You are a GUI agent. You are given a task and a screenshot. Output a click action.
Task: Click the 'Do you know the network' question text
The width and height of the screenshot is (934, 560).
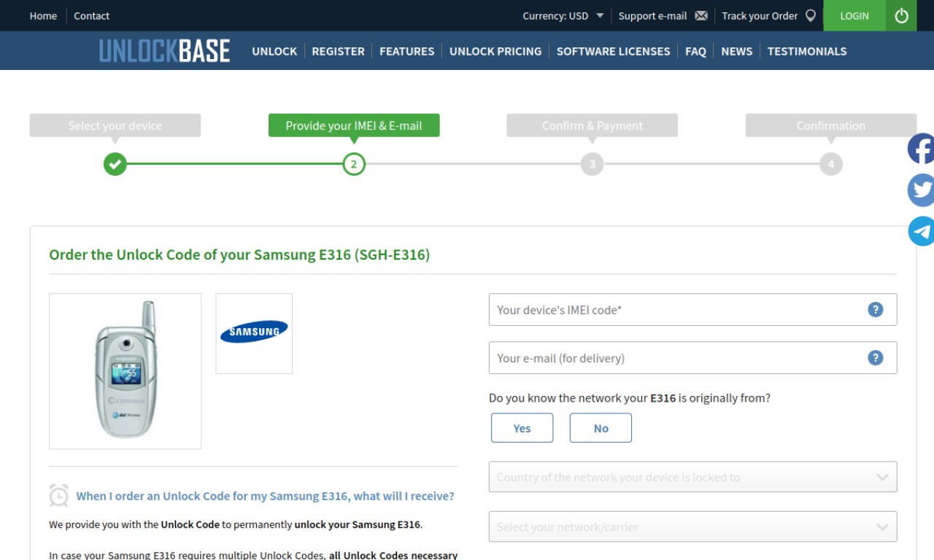pos(630,398)
